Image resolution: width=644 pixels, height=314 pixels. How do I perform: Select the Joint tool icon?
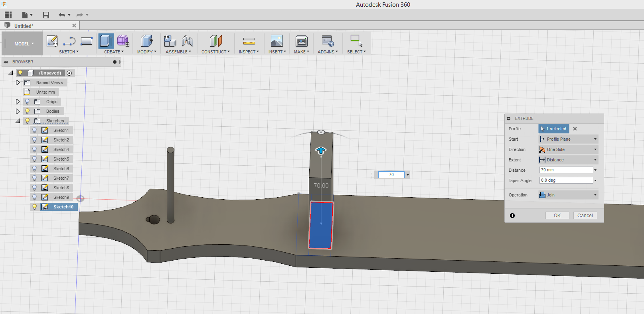187,41
